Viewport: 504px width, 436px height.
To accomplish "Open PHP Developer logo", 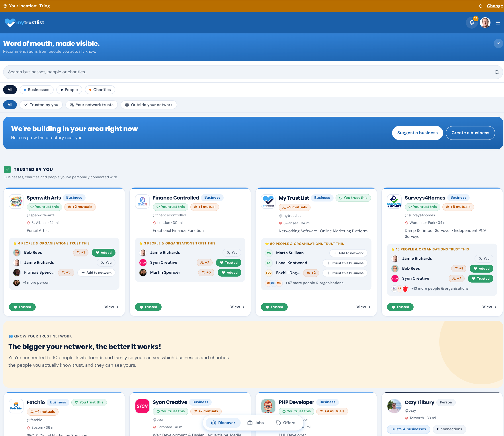I will [x=268, y=406].
